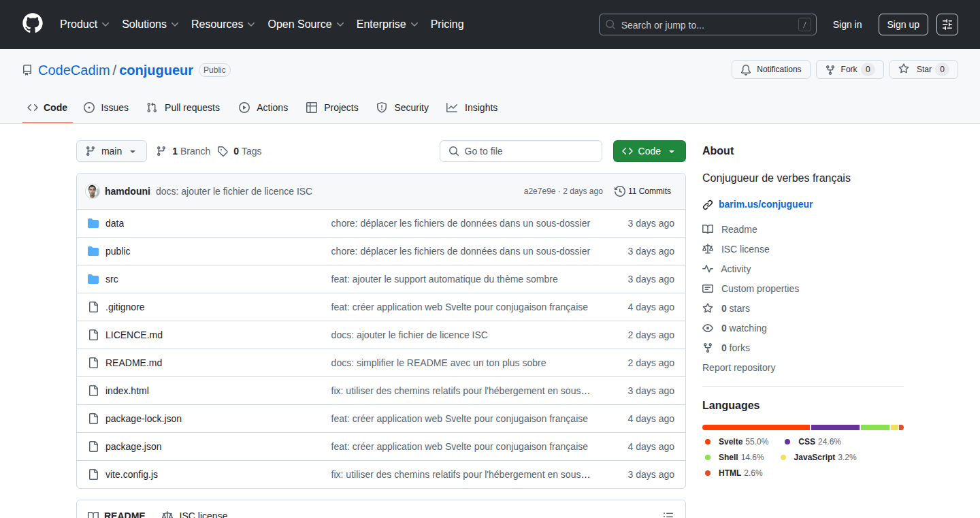Click the branch icon beside 1 Branch

coord(161,151)
